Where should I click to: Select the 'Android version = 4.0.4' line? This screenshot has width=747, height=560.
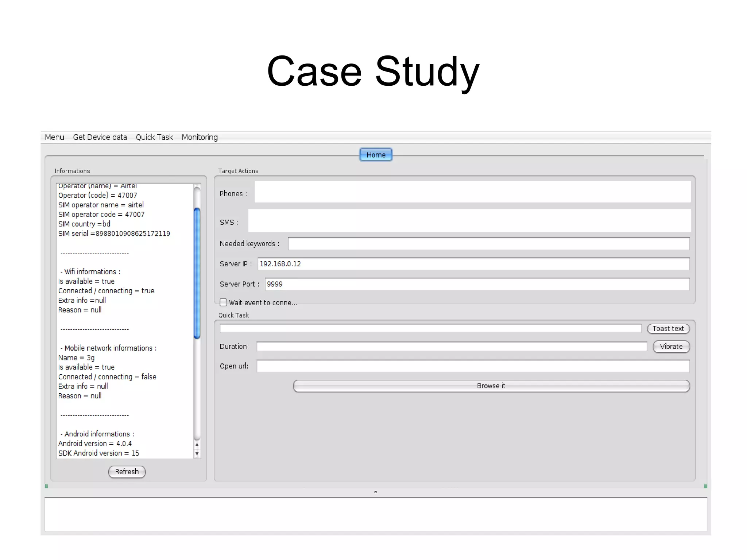[95, 444]
